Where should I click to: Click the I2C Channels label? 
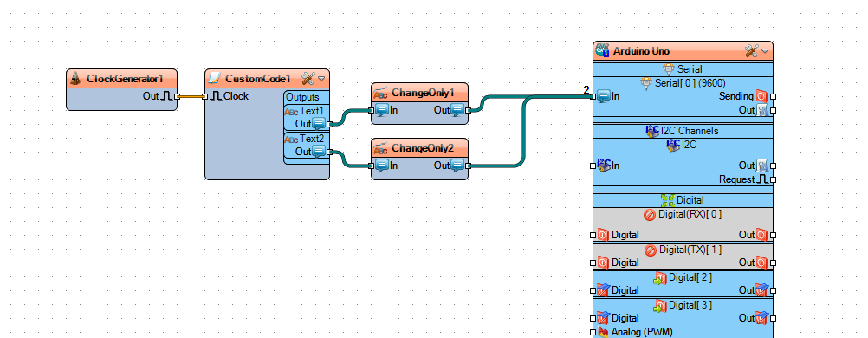(x=690, y=131)
